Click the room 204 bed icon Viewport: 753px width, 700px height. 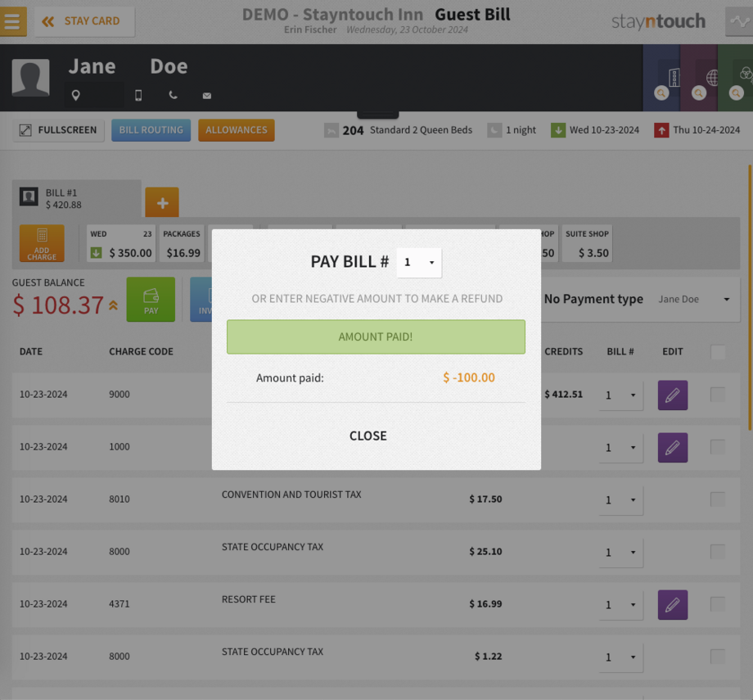(331, 130)
